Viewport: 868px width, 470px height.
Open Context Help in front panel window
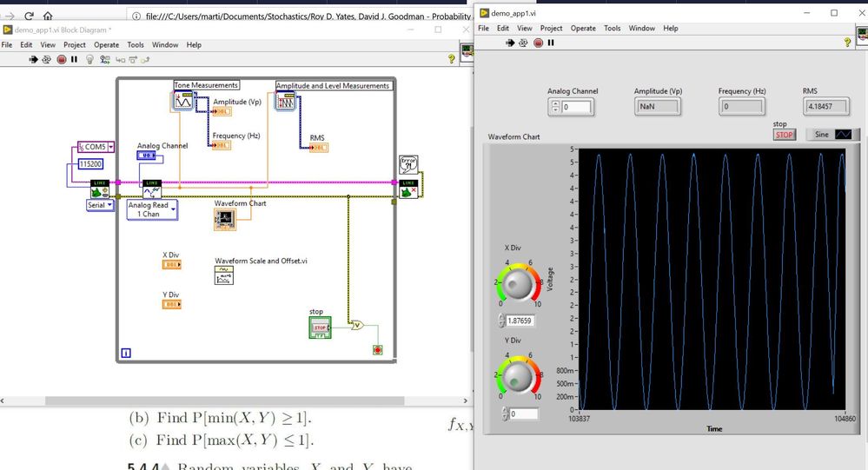847,42
